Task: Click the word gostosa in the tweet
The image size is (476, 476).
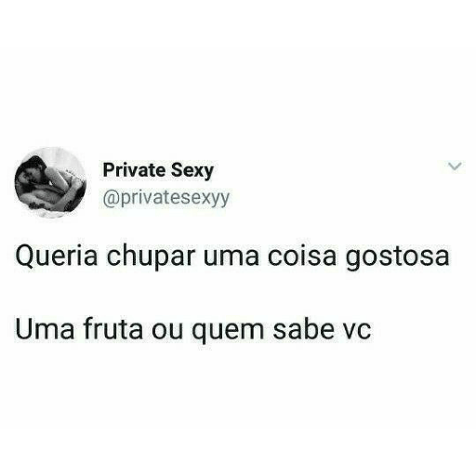Action: pyautogui.click(x=397, y=258)
